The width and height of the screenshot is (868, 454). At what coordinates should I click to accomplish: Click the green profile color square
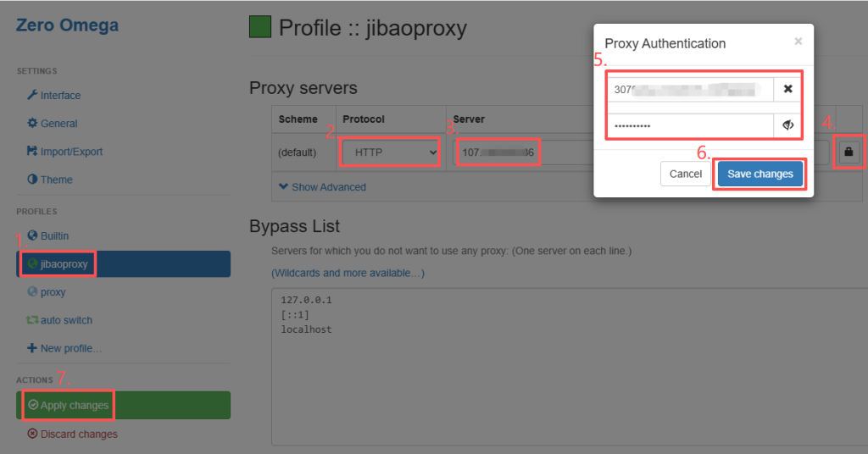pyautogui.click(x=259, y=27)
